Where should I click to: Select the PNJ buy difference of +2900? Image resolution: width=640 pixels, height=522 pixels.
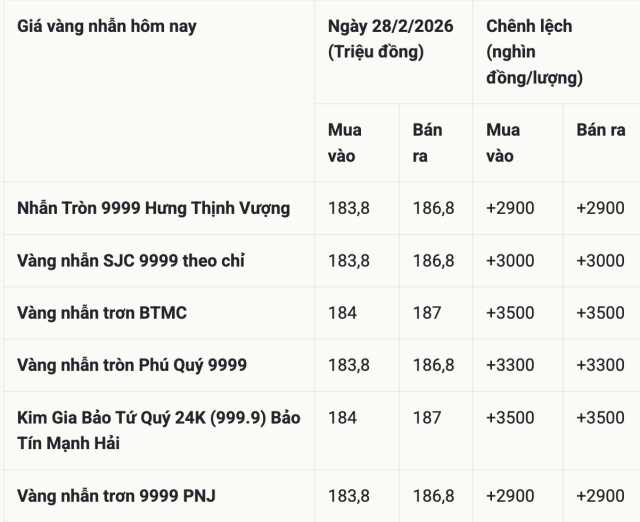(x=510, y=495)
